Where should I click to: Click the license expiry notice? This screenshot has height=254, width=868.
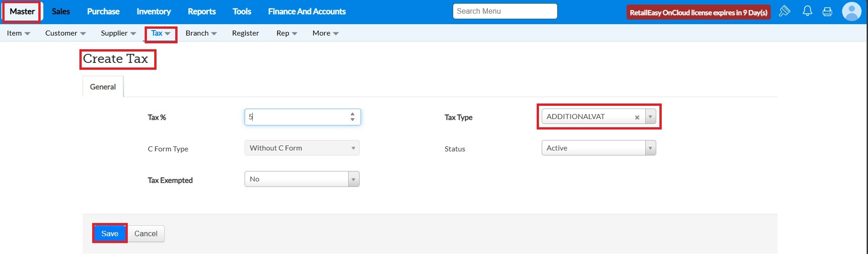(x=698, y=12)
